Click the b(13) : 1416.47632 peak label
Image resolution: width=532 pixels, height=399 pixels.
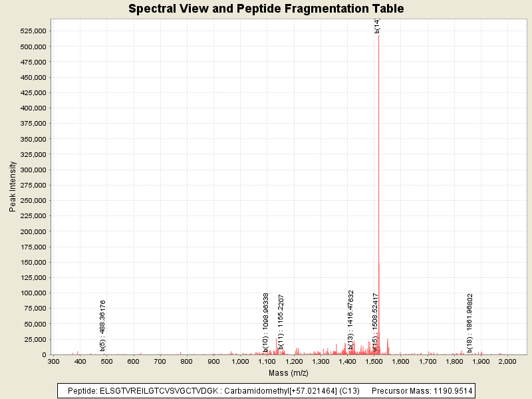350,320
